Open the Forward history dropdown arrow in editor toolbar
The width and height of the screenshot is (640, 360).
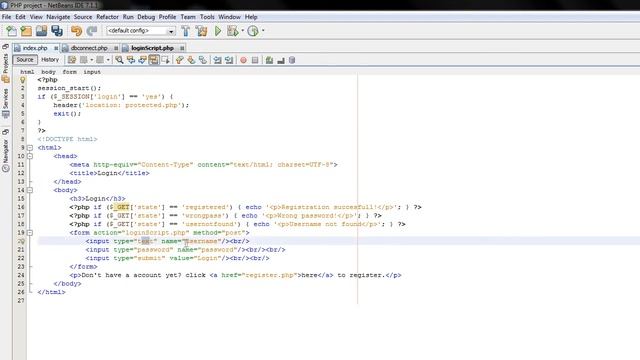(108, 60)
